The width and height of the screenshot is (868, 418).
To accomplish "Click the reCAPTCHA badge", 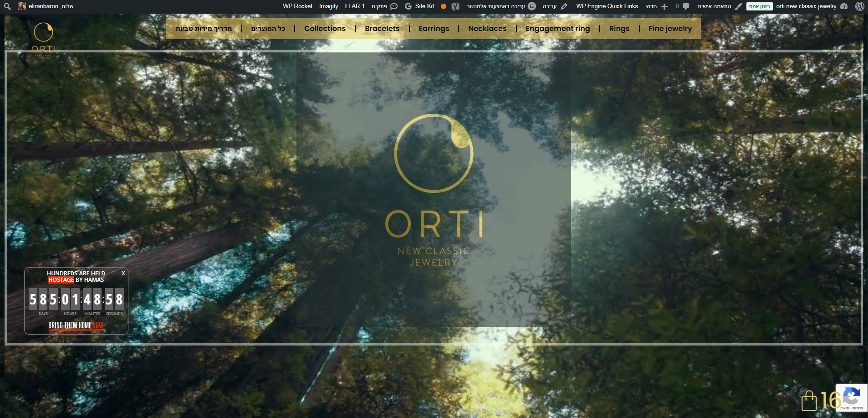I will (852, 398).
